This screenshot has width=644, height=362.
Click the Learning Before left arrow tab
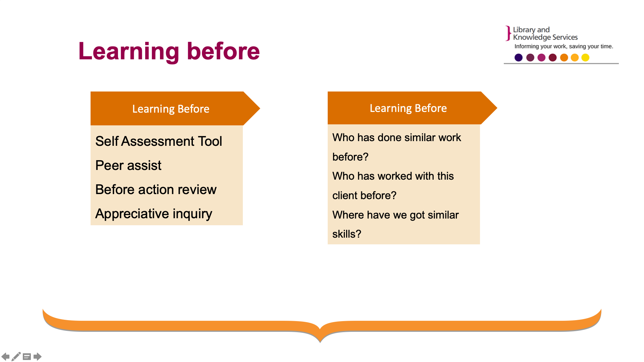coord(171,108)
